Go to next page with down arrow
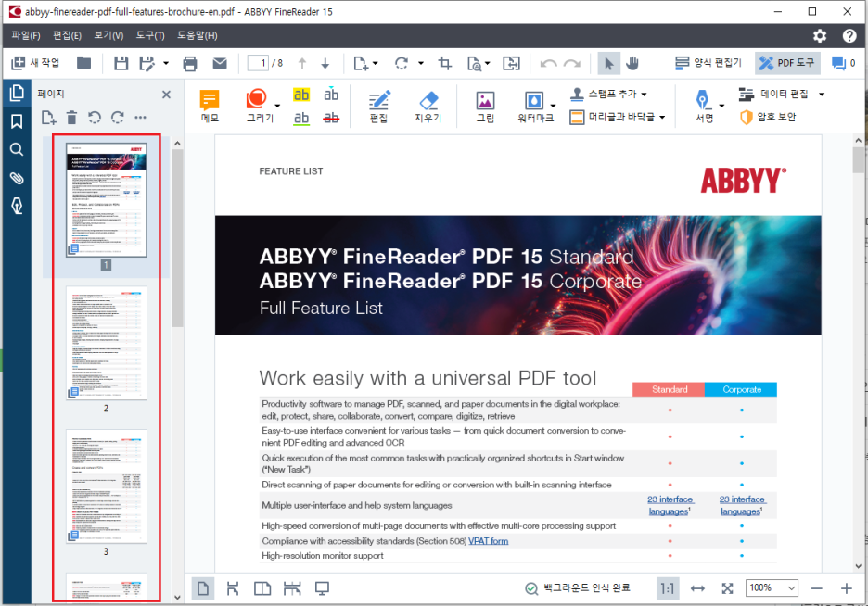This screenshot has height=606, width=868. click(x=325, y=63)
